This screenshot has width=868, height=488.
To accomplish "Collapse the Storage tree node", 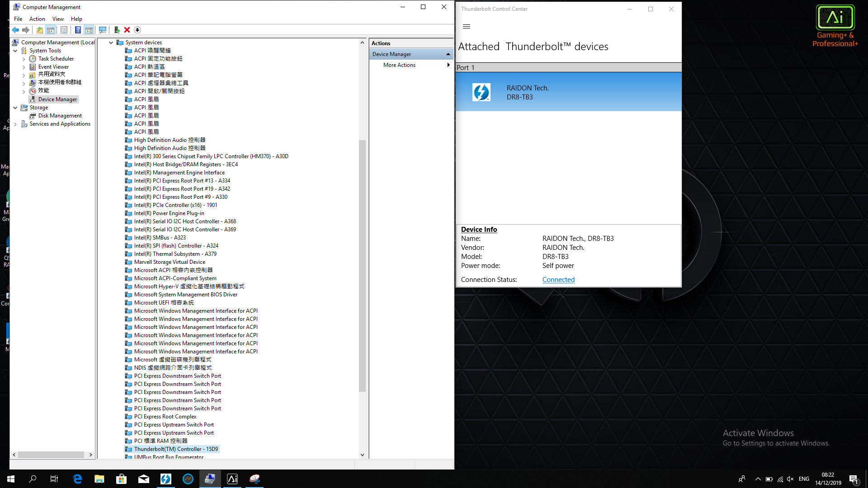I will tap(15, 108).
